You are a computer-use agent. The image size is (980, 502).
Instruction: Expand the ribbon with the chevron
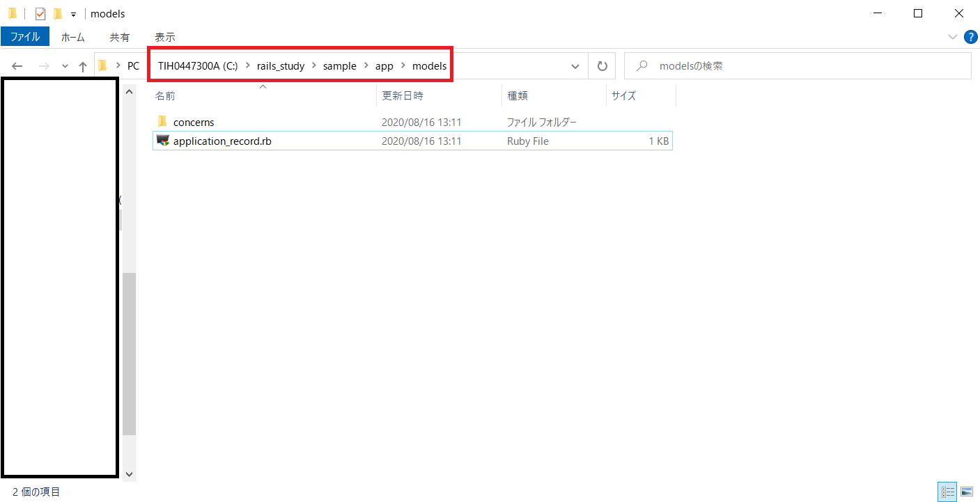[x=953, y=36]
